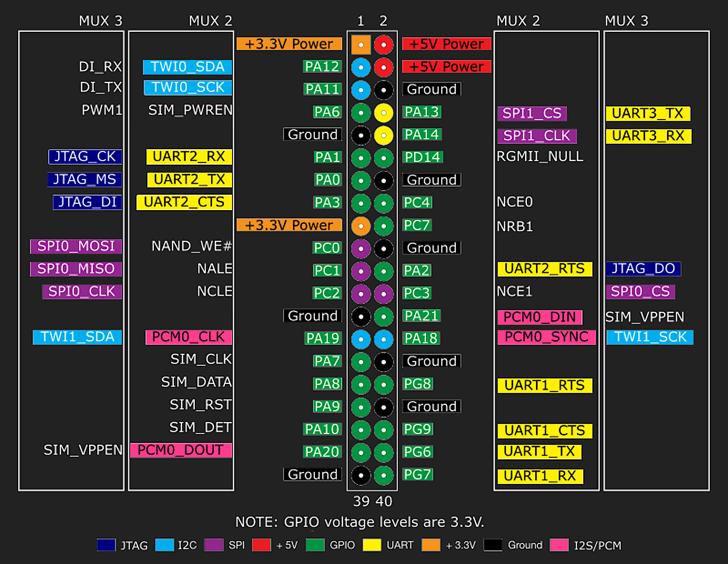This screenshot has width=728, height=564.
Task: Select the UART2_CTS label
Action: [184, 202]
